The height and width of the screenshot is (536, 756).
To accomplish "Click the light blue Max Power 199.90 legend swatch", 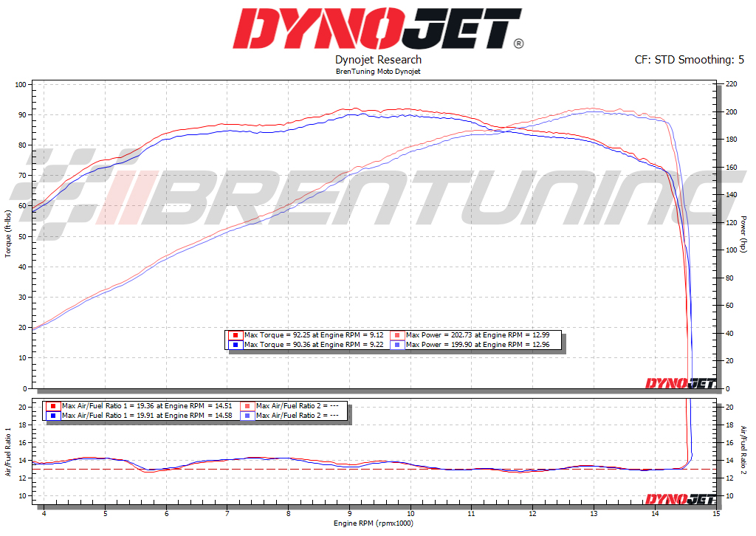I will pos(396,345).
